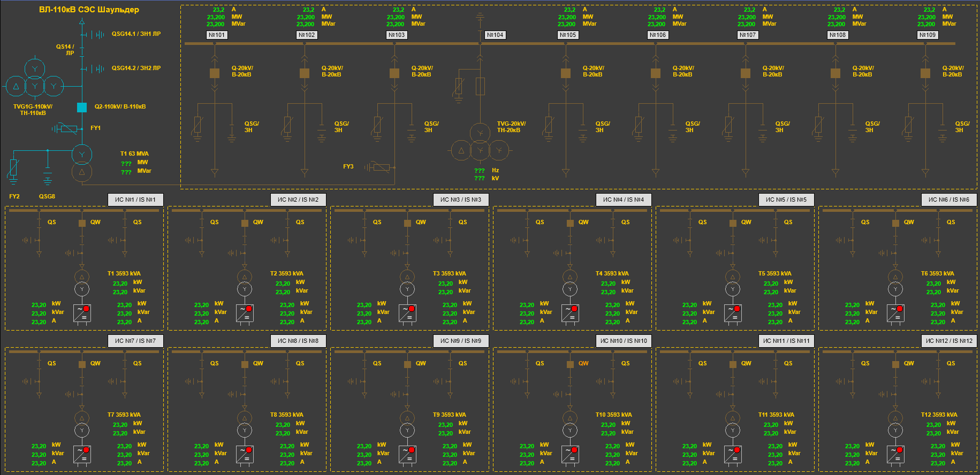Click the QW breaker square in IS №10
The image size is (980, 475).
tap(570, 364)
